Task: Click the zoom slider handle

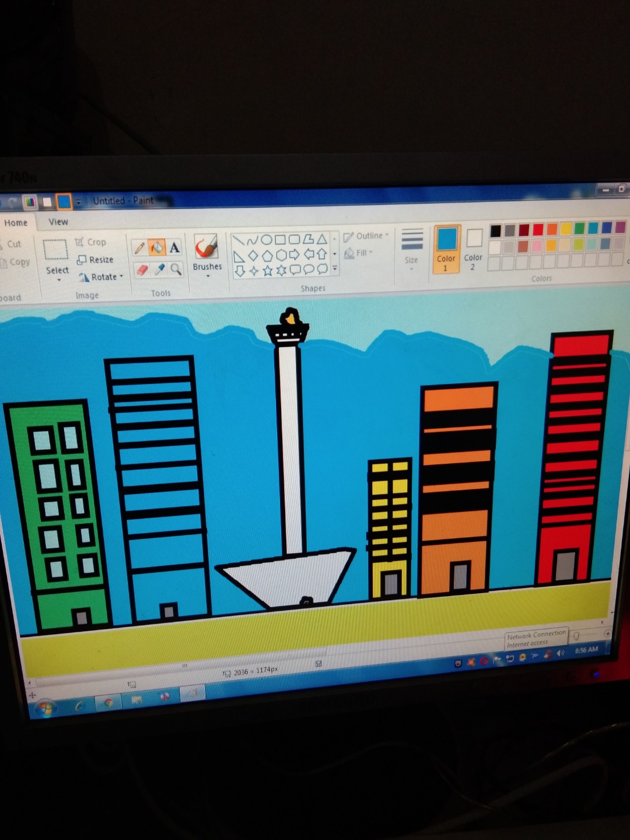Action: click(576, 636)
